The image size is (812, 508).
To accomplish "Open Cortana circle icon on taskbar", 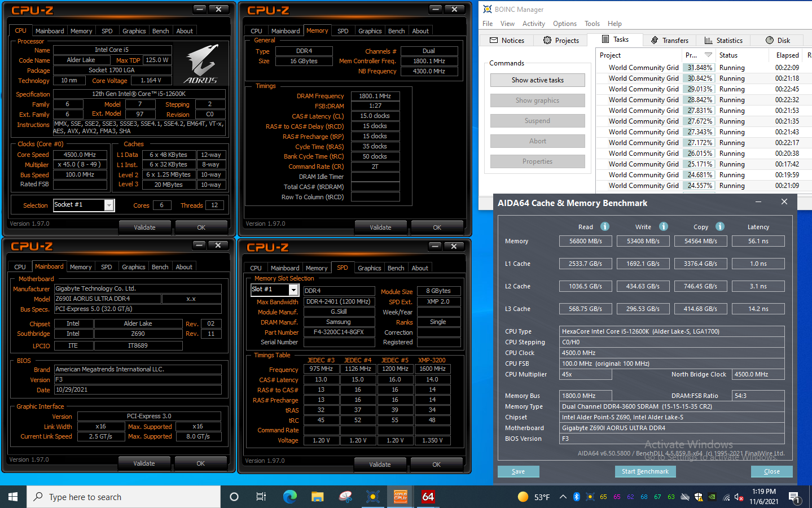I will (x=234, y=497).
